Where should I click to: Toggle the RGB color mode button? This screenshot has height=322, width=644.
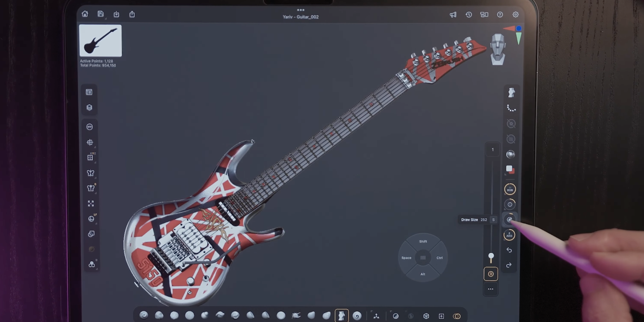(510, 189)
